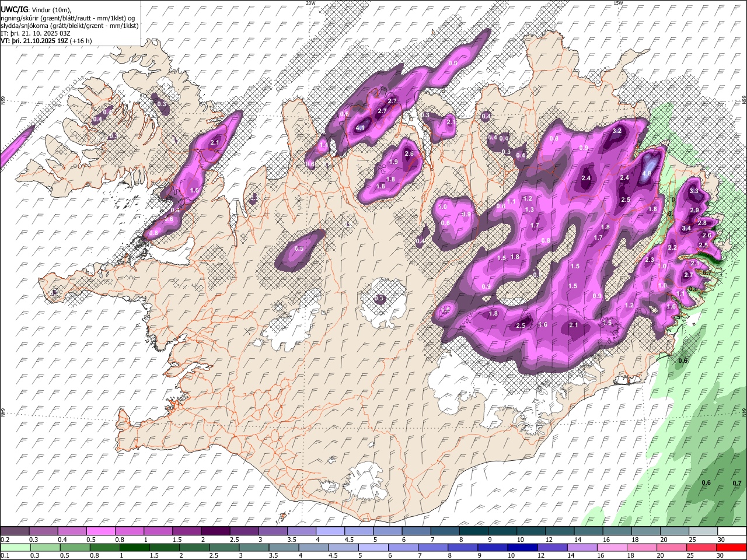Pick the pure red 30 swatch, lower legend row
The width and height of the screenshot is (747, 560).
point(732,547)
